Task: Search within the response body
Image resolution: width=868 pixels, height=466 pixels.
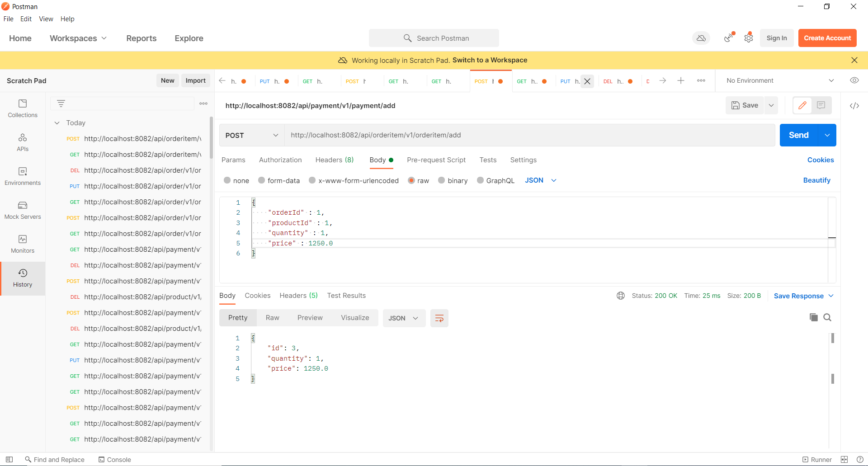Action: tap(827, 317)
